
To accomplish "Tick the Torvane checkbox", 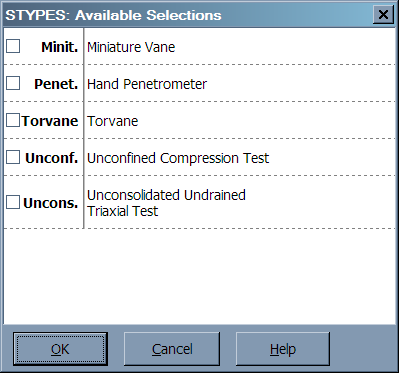I will click(13, 120).
